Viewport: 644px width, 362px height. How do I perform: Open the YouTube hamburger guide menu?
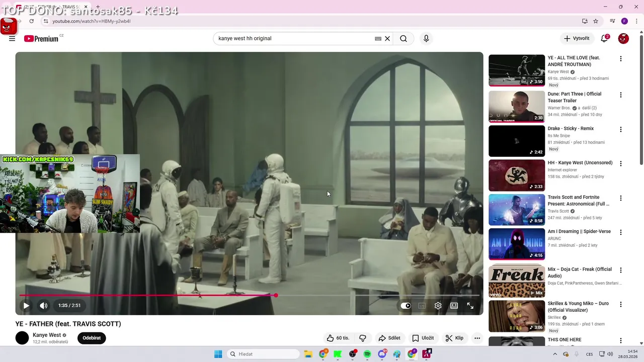pos(12,39)
